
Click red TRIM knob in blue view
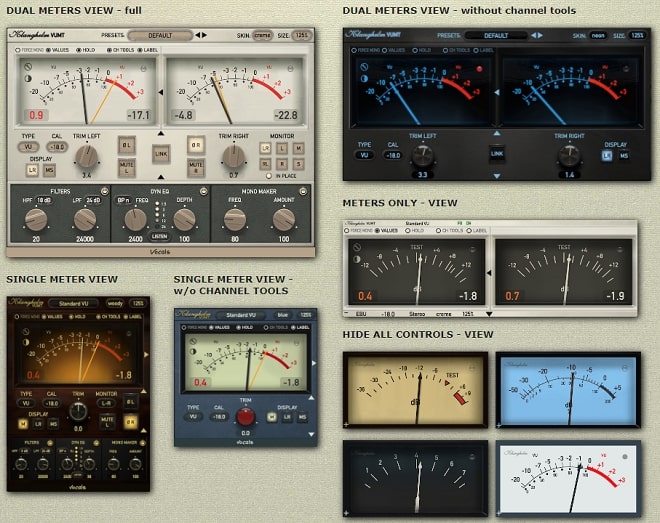pos(245,417)
